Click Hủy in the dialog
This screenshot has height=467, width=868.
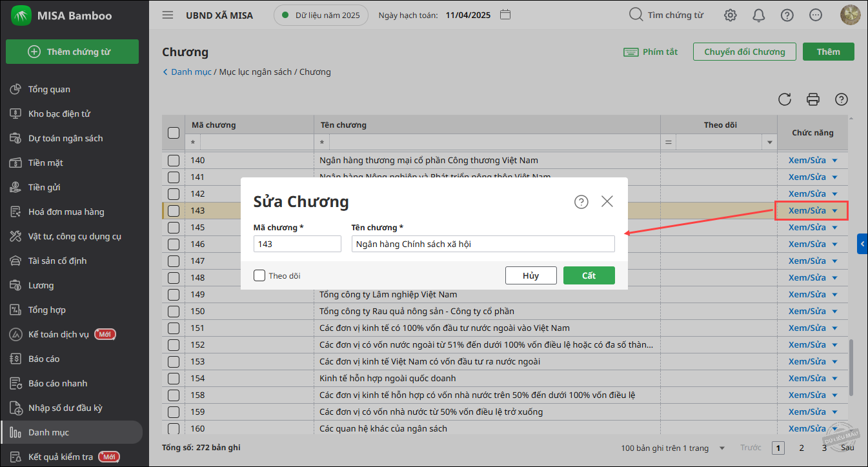[x=531, y=275]
